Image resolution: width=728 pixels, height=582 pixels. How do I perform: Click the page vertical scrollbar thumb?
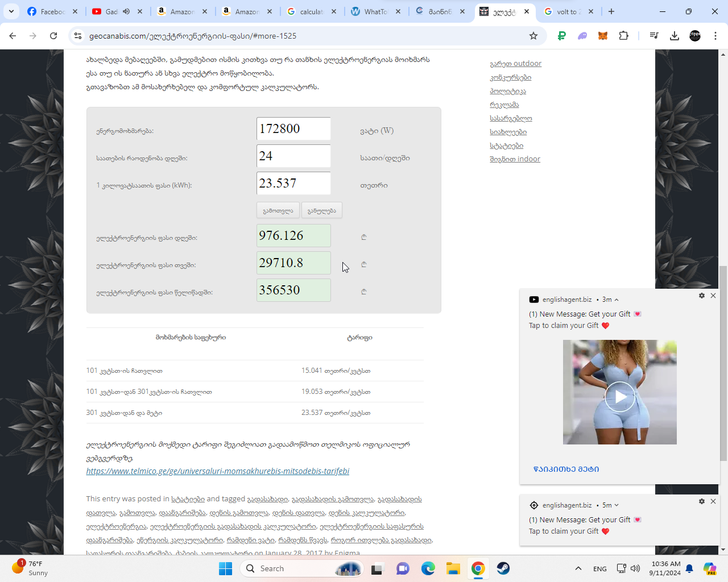click(723, 364)
